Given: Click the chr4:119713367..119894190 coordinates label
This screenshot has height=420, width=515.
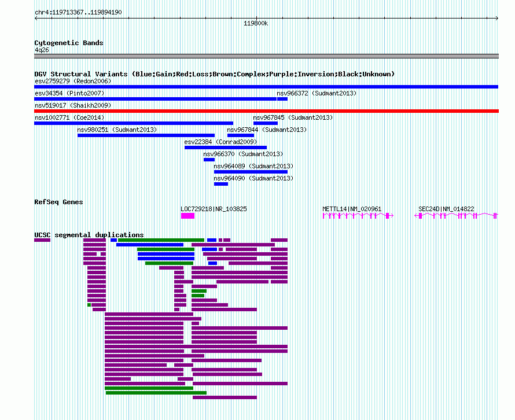Looking at the screenshot, I should coord(78,13).
